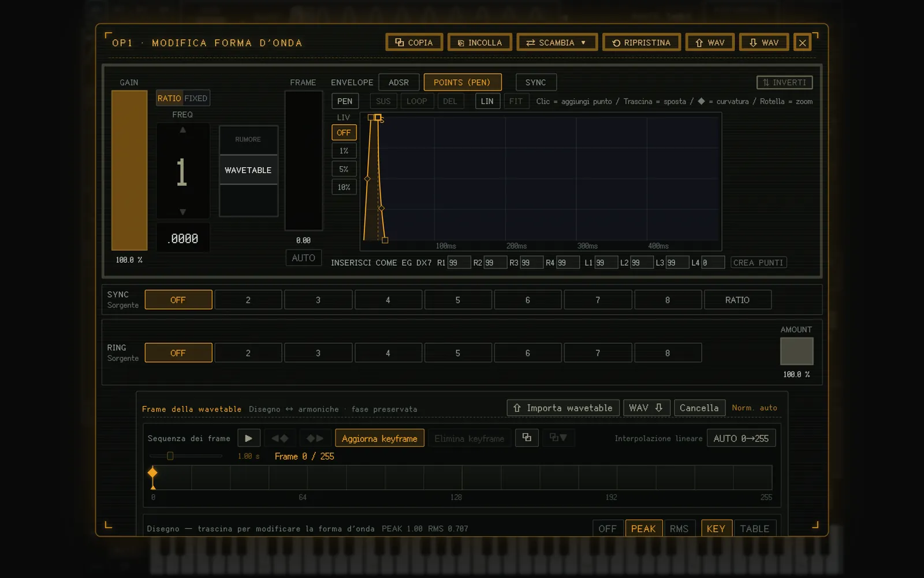This screenshot has height=578, width=924.
Task: Open the SCAMBIA swap dropdown
Action: (557, 42)
